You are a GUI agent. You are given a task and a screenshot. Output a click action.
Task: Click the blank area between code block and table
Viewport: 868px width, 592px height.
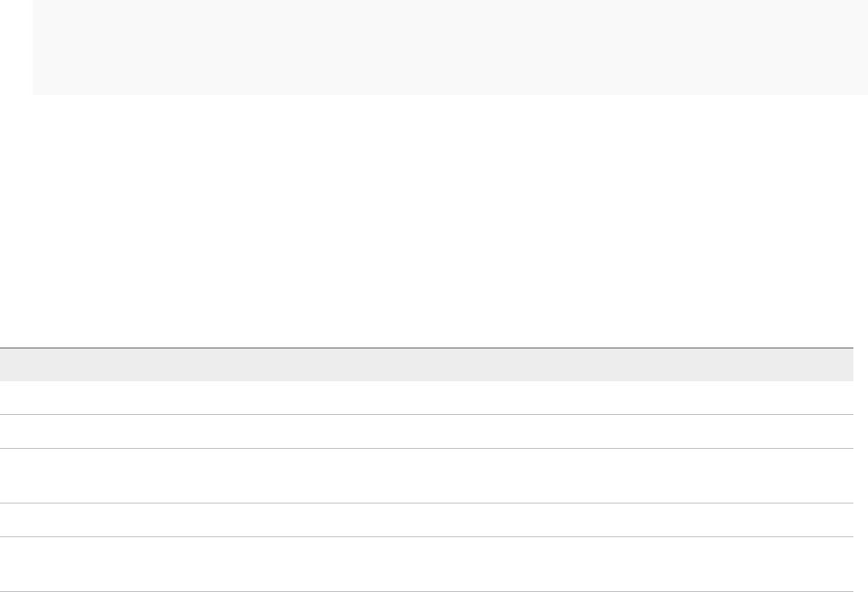[426, 219]
